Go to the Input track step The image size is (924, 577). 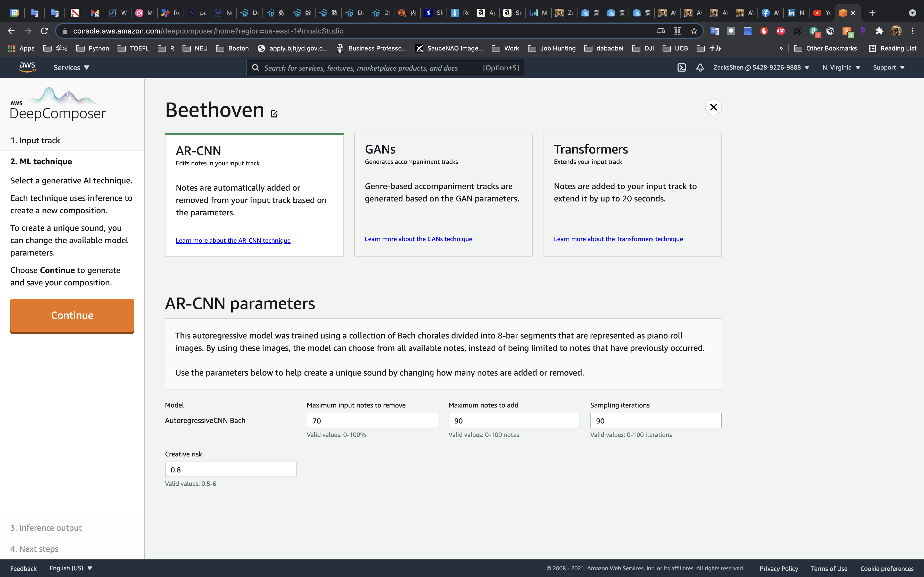click(35, 140)
